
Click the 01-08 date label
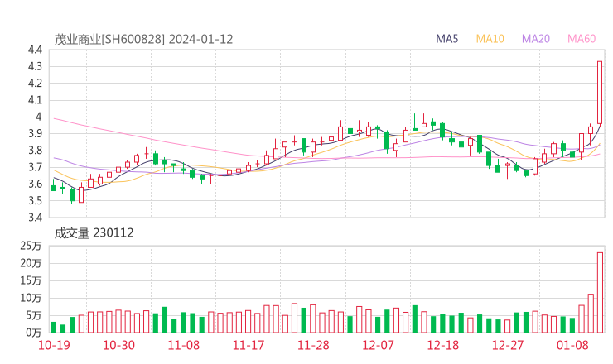click(x=572, y=345)
